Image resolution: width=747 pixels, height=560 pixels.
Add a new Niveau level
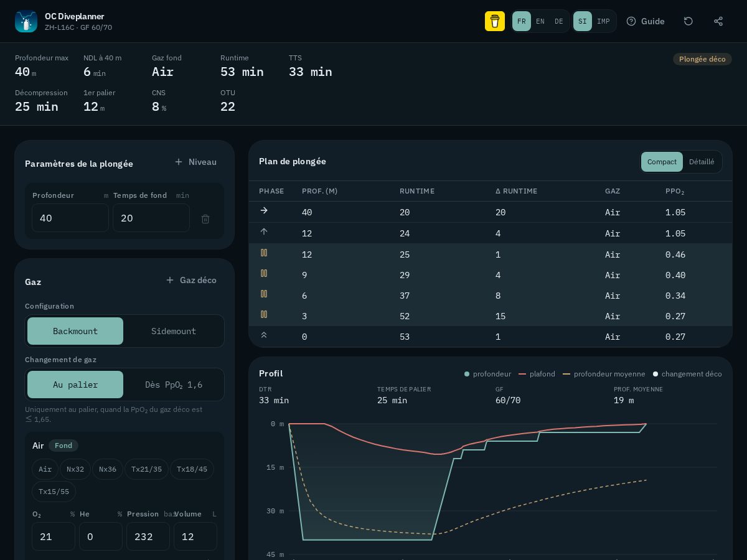click(x=196, y=162)
